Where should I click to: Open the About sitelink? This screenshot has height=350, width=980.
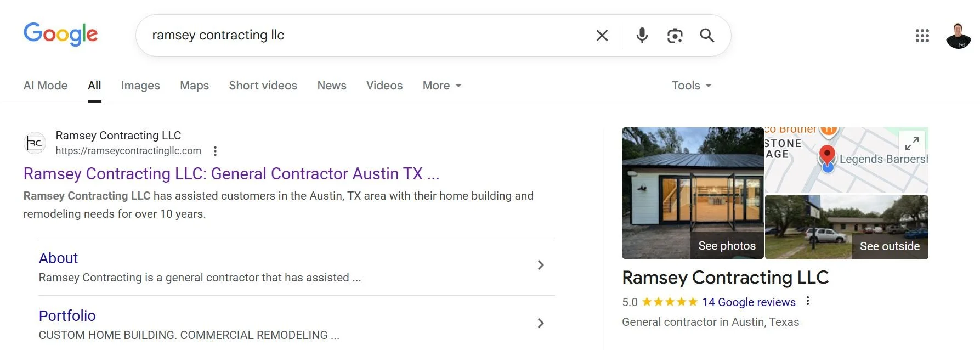(x=58, y=258)
